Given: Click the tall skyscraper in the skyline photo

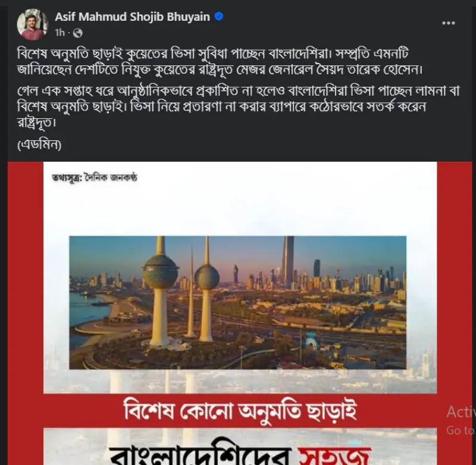Looking at the screenshot, I should click(x=288, y=262).
